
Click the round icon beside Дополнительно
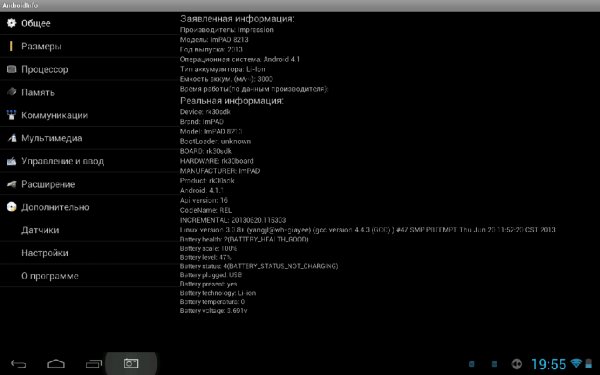coord(11,207)
